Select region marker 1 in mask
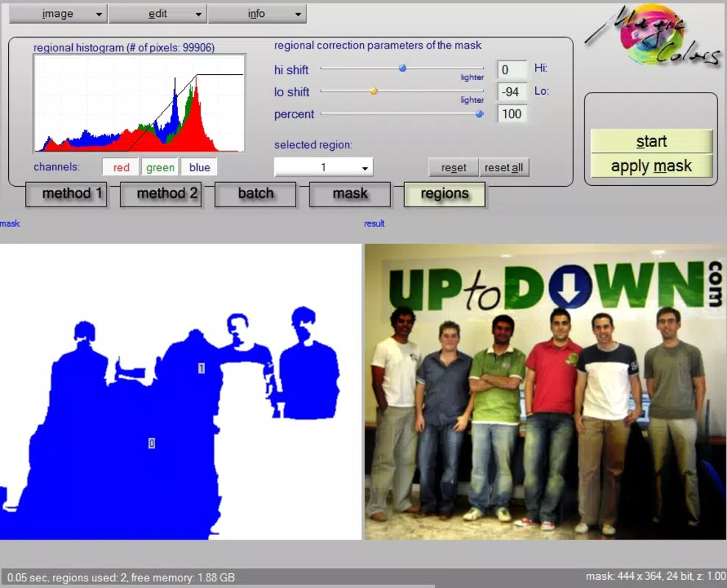This screenshot has height=588, width=727. click(x=201, y=368)
